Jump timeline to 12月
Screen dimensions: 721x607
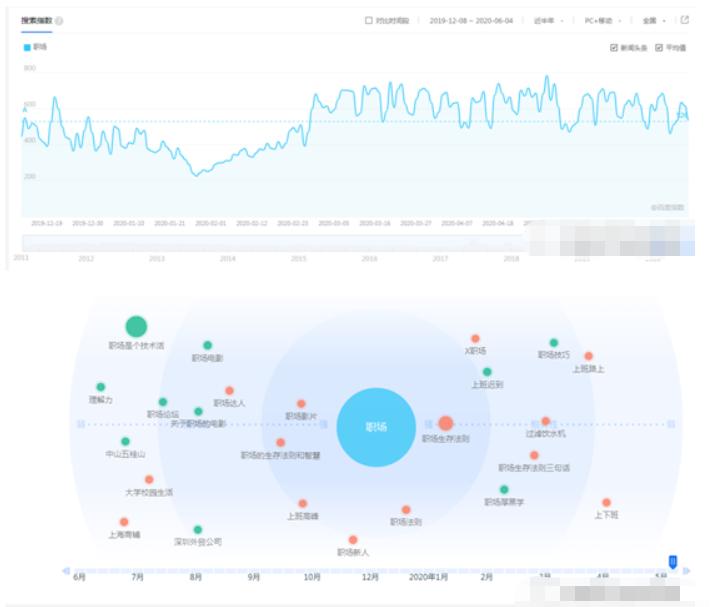point(370,577)
